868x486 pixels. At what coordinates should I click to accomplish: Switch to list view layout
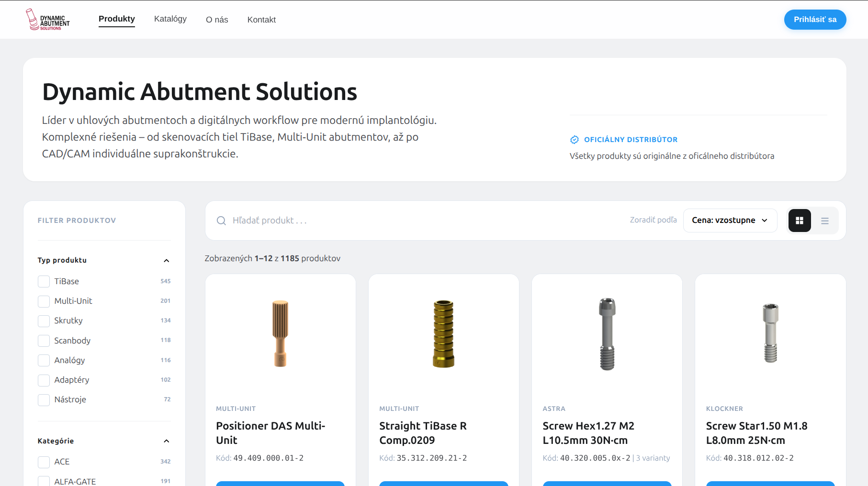[825, 221]
